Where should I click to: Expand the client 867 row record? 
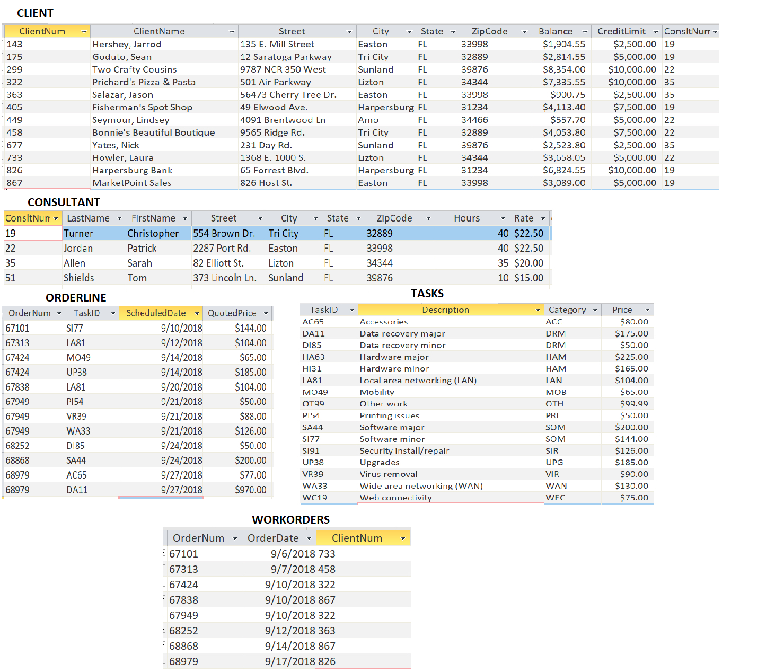click(3, 182)
